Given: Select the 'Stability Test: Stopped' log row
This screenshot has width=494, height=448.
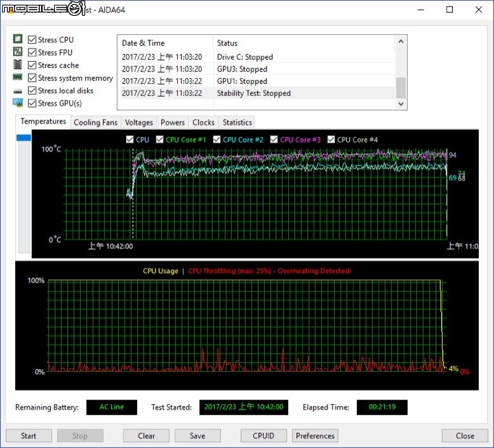Looking at the screenshot, I should [x=257, y=93].
